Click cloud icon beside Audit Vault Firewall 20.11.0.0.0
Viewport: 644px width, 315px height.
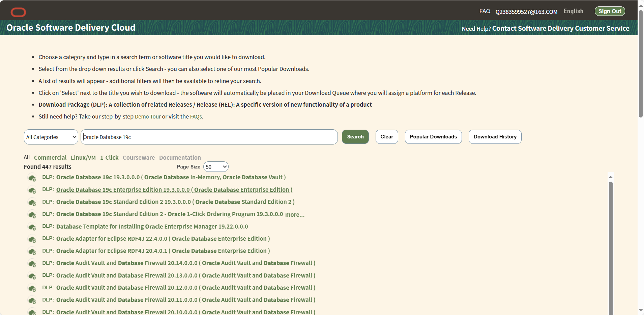(x=32, y=300)
